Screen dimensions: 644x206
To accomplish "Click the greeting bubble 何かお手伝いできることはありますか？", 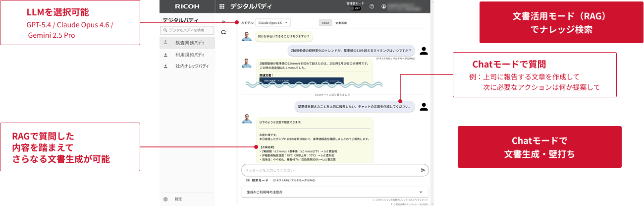I will [284, 36].
